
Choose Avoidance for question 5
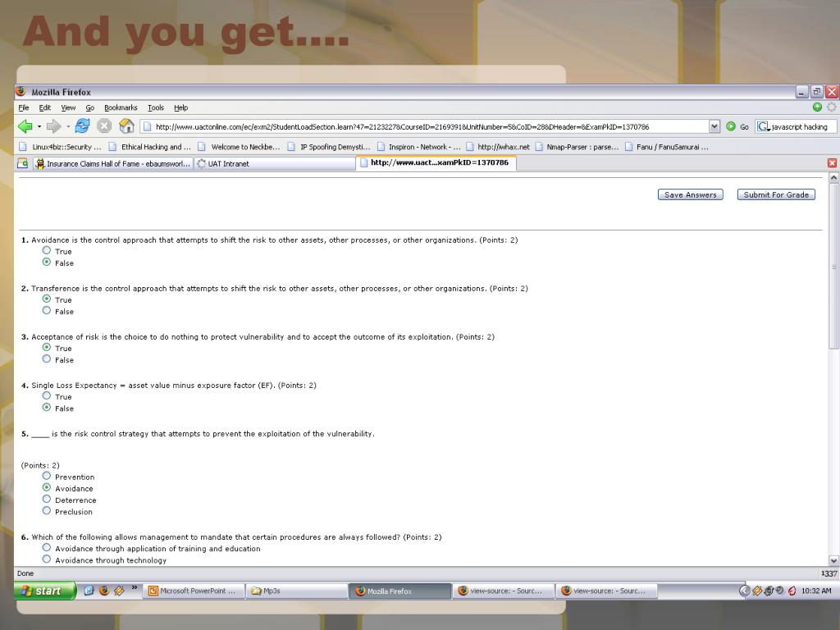tap(47, 487)
